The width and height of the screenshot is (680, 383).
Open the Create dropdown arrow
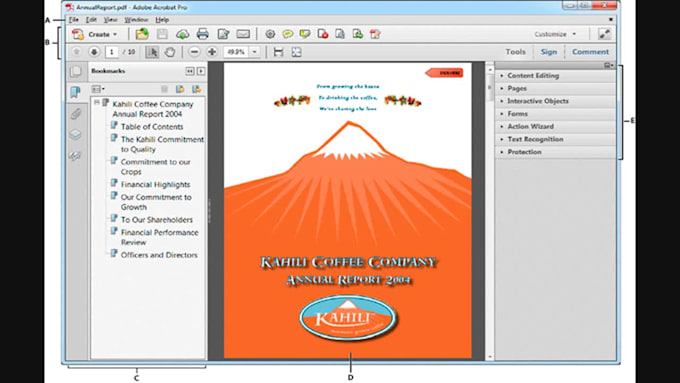click(115, 34)
